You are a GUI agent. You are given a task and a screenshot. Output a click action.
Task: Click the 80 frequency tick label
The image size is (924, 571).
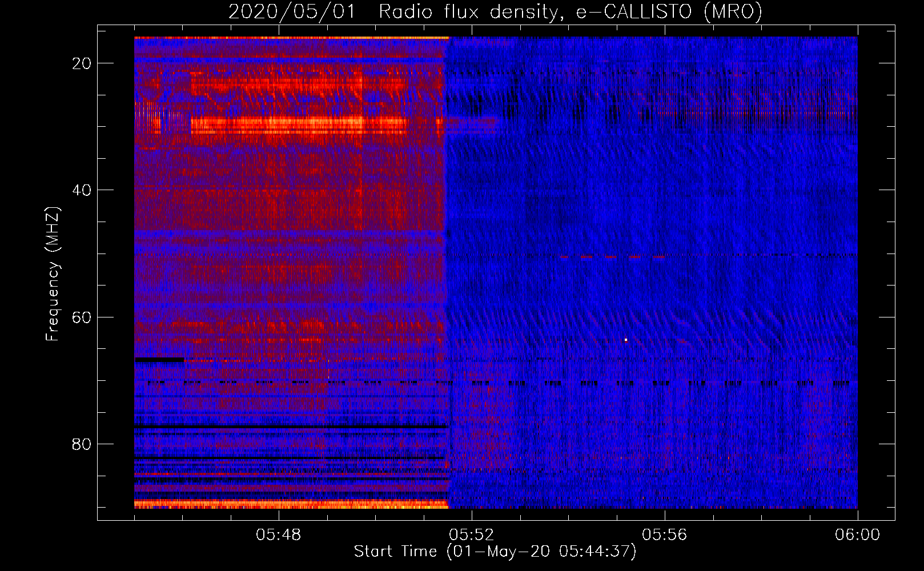point(82,444)
